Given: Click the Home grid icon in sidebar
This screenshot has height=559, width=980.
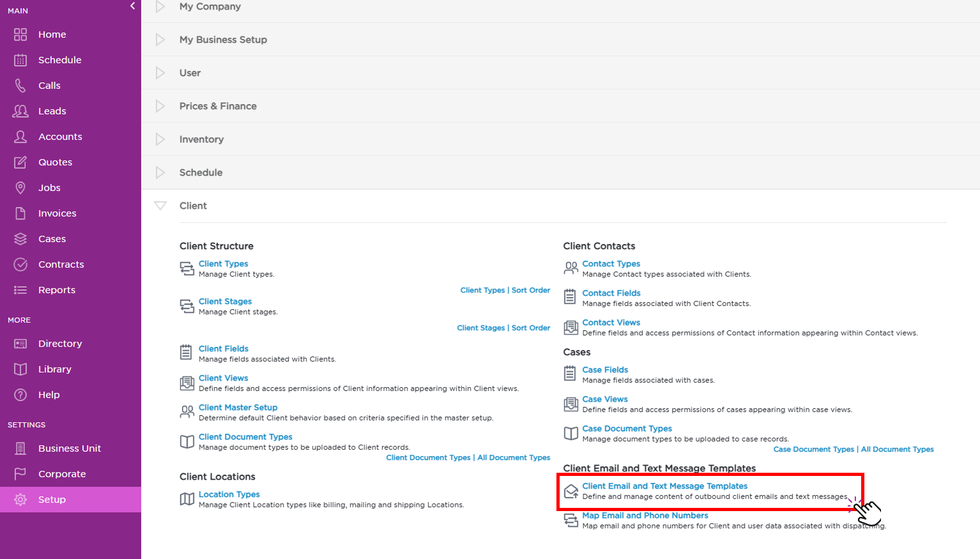Looking at the screenshot, I should [x=20, y=34].
